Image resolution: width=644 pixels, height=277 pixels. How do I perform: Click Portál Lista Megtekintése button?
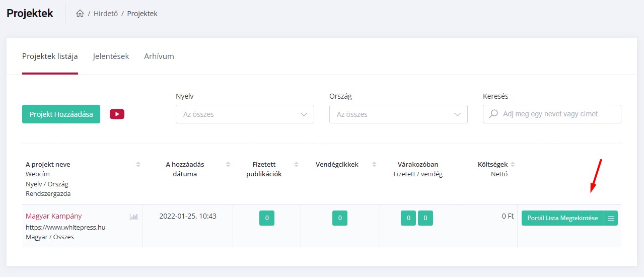click(x=562, y=218)
